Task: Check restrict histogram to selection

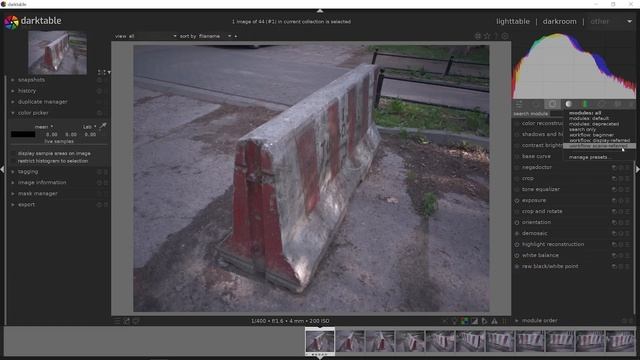Action: click(14, 161)
